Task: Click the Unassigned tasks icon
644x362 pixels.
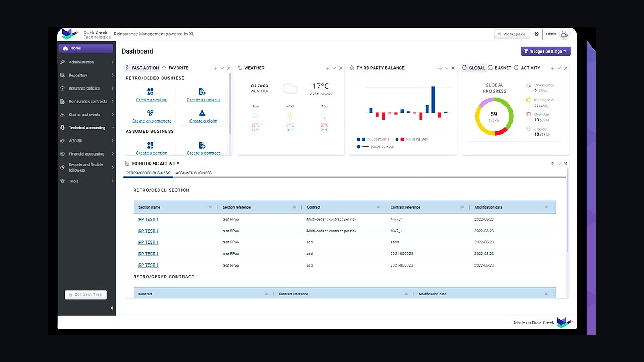Action: (529, 85)
